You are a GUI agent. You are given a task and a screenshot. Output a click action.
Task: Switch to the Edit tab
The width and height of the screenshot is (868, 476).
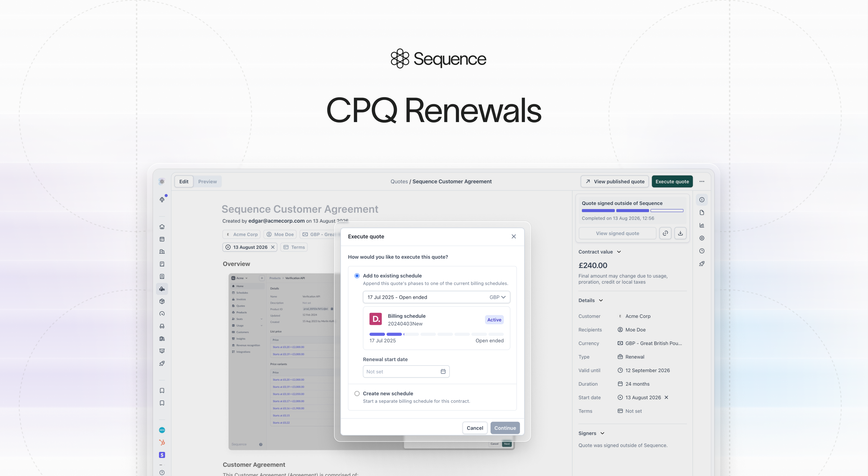pyautogui.click(x=184, y=181)
